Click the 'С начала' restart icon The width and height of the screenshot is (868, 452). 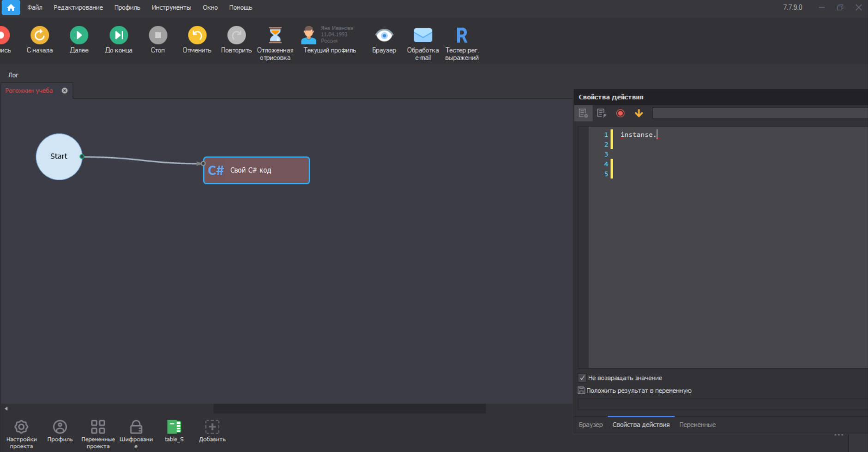coord(40,36)
